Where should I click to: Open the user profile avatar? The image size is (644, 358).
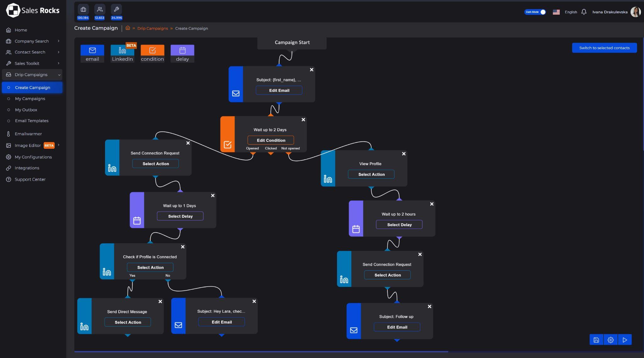tap(636, 12)
